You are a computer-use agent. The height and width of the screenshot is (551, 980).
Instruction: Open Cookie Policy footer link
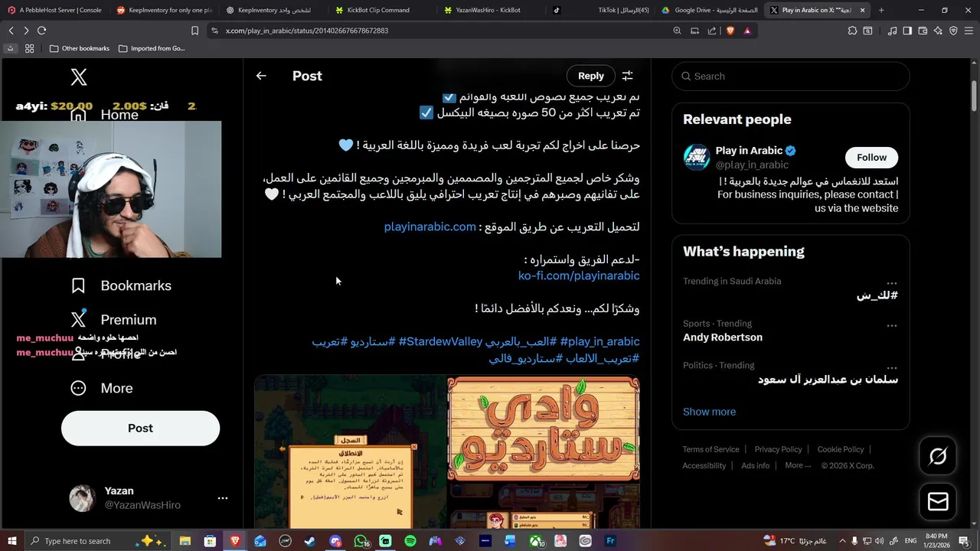coord(840,449)
